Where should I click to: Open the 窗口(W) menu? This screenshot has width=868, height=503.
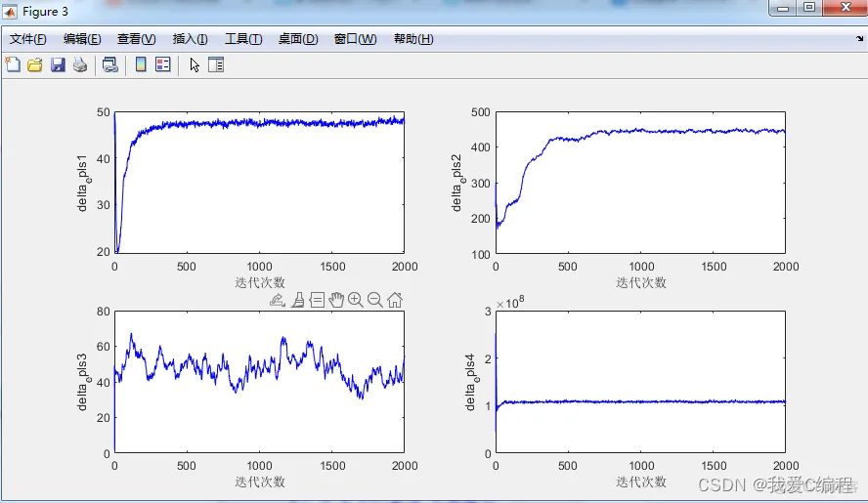(355, 39)
